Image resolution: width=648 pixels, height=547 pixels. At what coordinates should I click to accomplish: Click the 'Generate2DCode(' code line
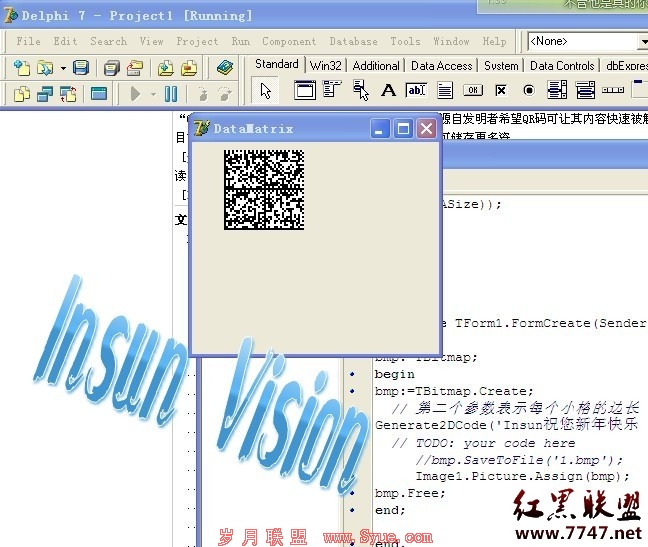507,424
